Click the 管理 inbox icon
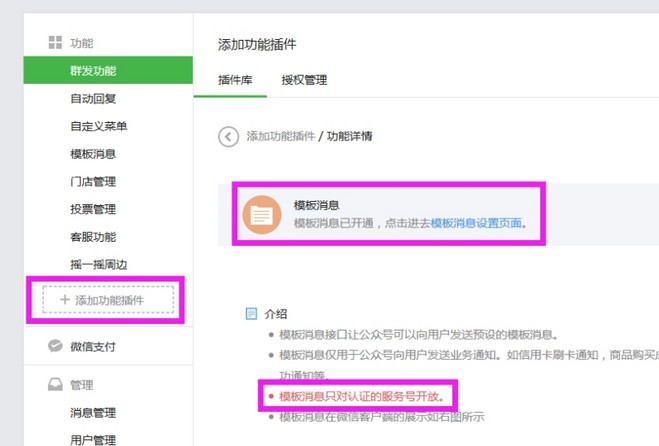Screen dimensions: 659x446 (55, 384)
